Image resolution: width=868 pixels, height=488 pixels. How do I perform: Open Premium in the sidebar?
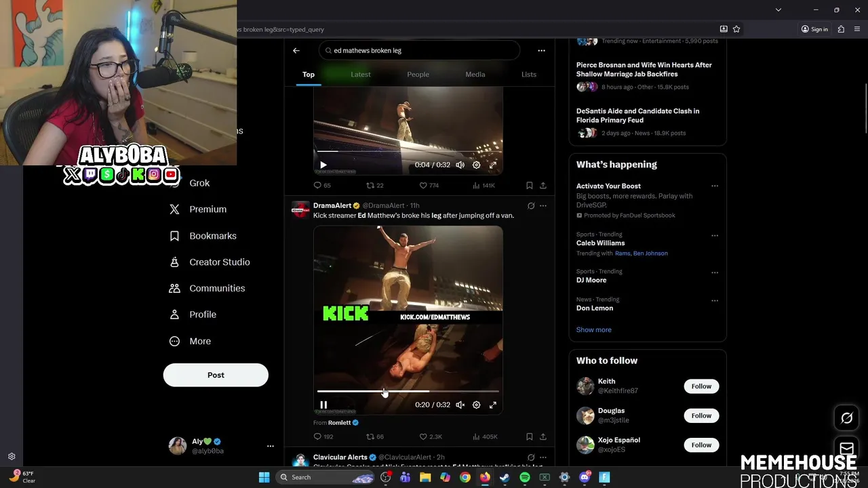point(198,209)
